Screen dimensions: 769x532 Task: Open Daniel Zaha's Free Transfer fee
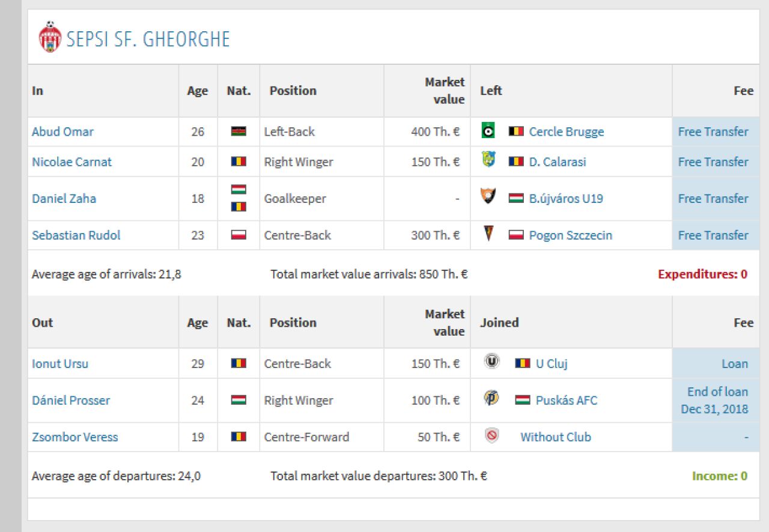(713, 198)
